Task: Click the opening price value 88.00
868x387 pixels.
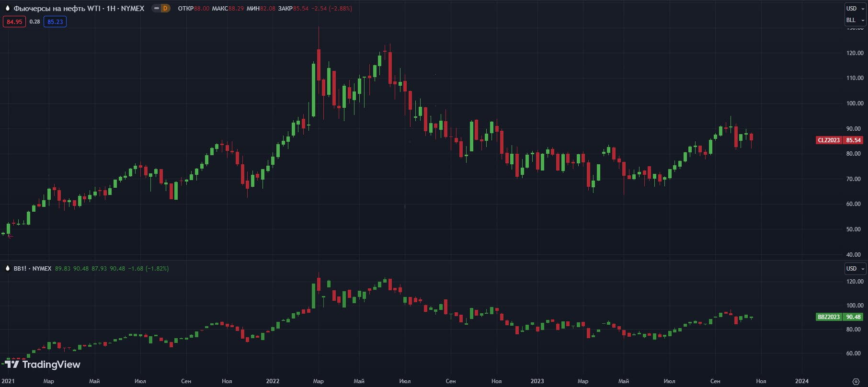Action: pos(202,9)
